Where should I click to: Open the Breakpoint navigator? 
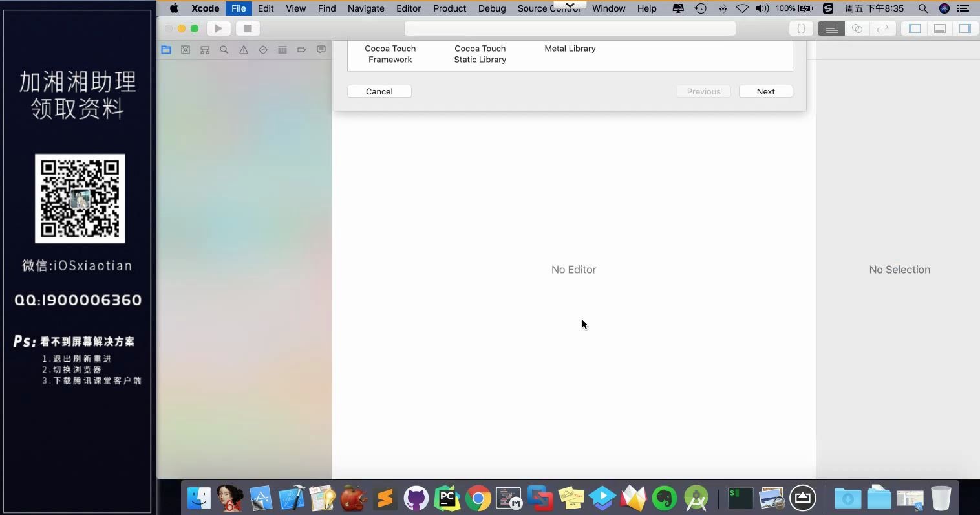click(x=302, y=50)
